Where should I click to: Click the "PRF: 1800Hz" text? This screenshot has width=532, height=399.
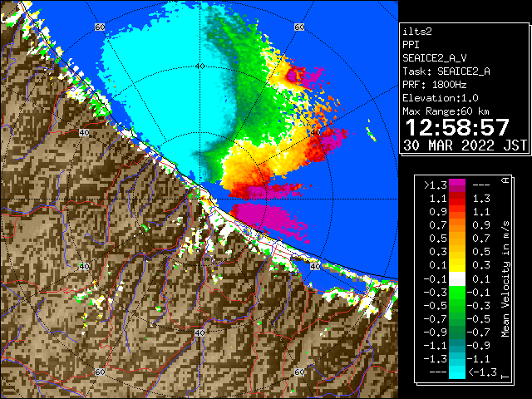pos(434,85)
